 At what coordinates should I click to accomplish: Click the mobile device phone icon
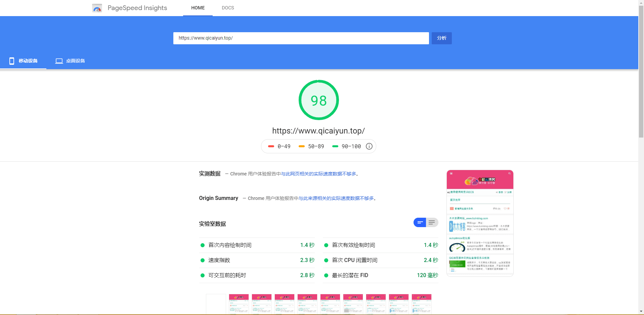click(12, 61)
